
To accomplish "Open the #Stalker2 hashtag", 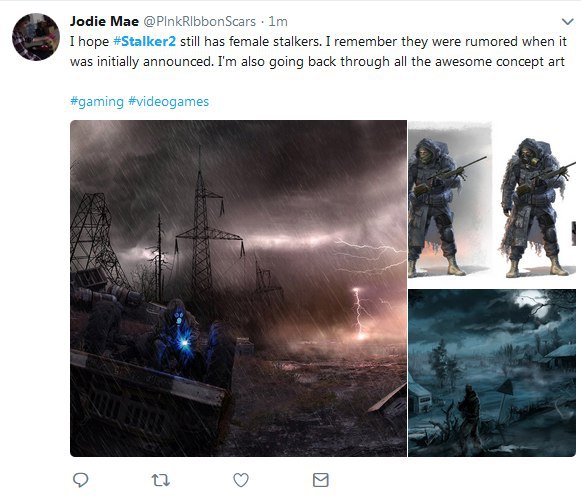I will point(144,41).
